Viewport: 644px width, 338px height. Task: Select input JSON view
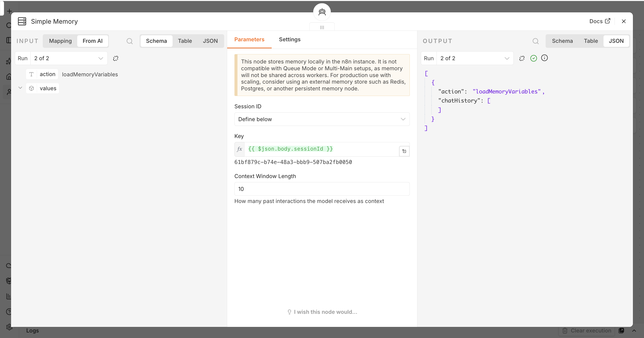(x=210, y=41)
